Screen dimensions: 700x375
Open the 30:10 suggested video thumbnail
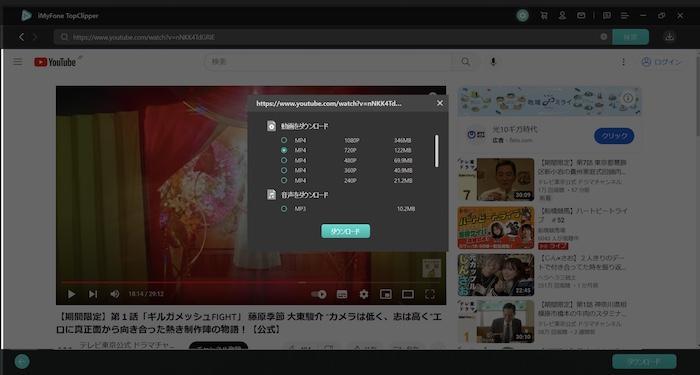[496, 321]
